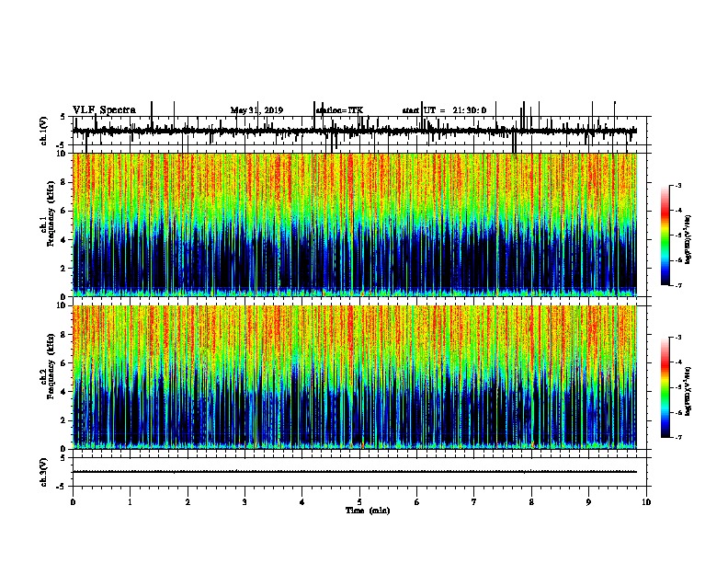The width and height of the screenshot is (728, 563).
Task: Click the "1" minute tick on time axis
Action: (130, 502)
